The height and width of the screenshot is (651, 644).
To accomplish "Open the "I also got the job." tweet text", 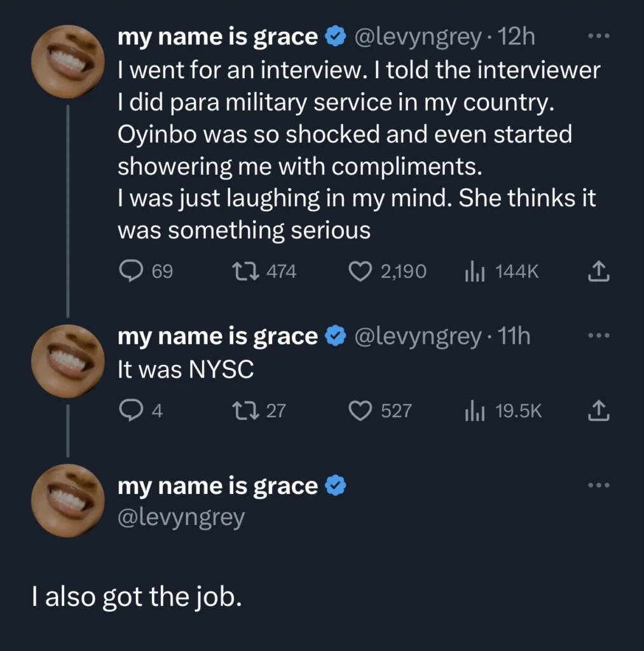I will point(137,597).
